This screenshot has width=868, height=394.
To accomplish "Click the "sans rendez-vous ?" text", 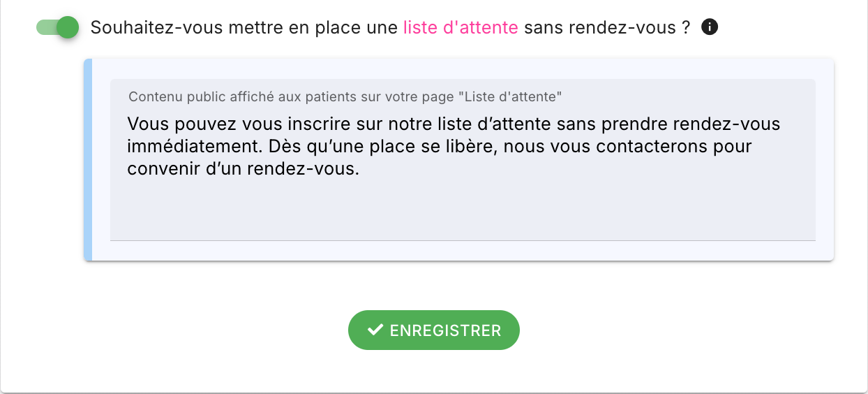I will (606, 27).
